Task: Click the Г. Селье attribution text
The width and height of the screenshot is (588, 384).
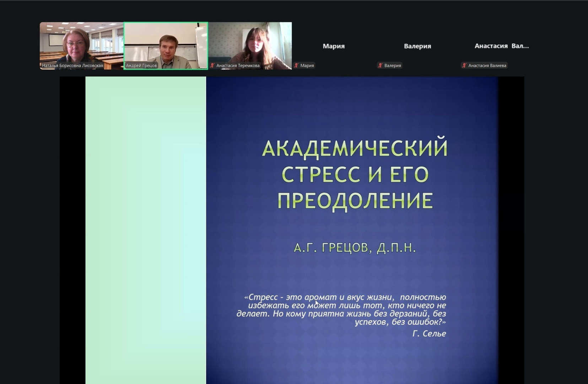Action: pos(429,334)
